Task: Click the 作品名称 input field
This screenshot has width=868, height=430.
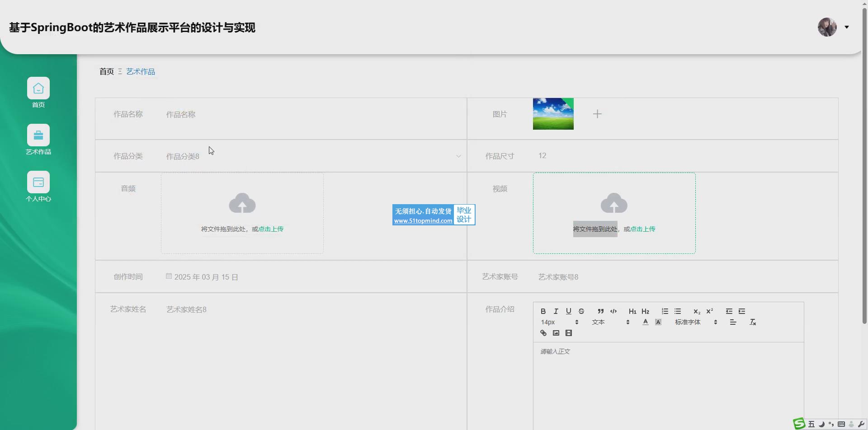Action: (312, 115)
